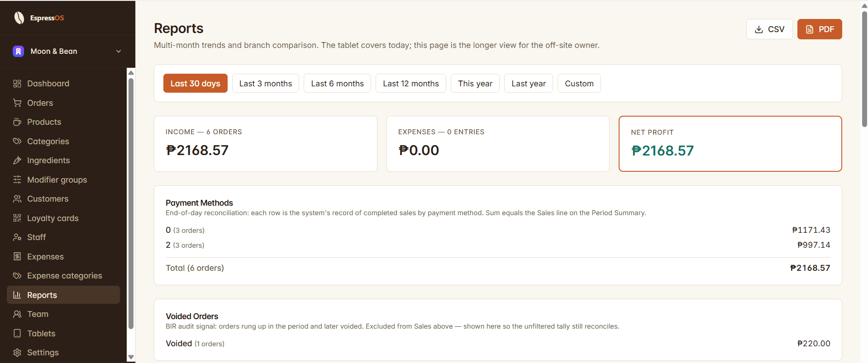Click the EspressOS coffee bean logo
The image size is (868, 363).
click(x=19, y=18)
